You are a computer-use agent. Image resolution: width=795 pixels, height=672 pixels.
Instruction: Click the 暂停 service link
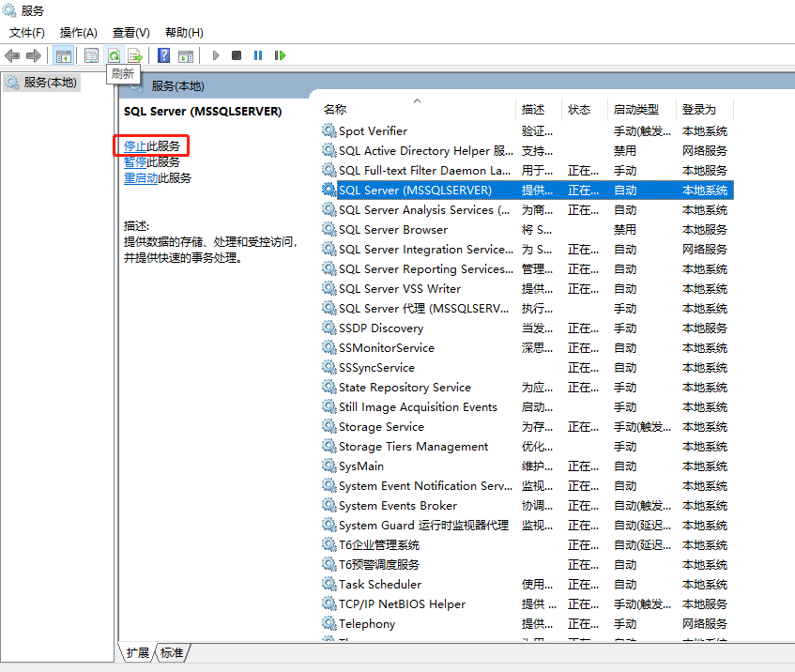pyautogui.click(x=135, y=161)
